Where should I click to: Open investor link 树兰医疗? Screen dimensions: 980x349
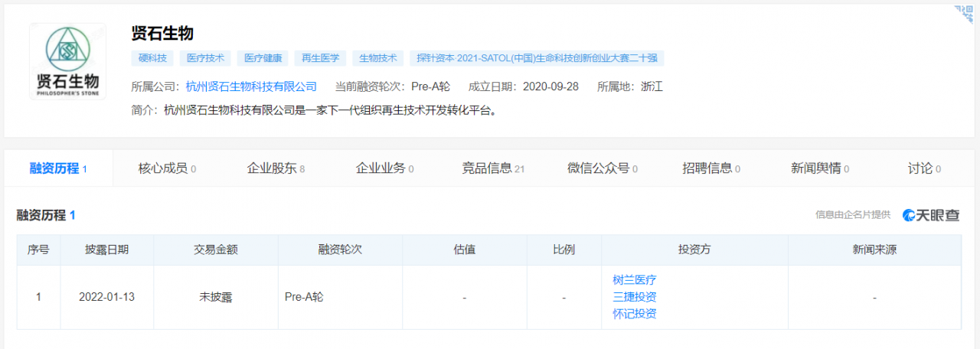(x=635, y=280)
